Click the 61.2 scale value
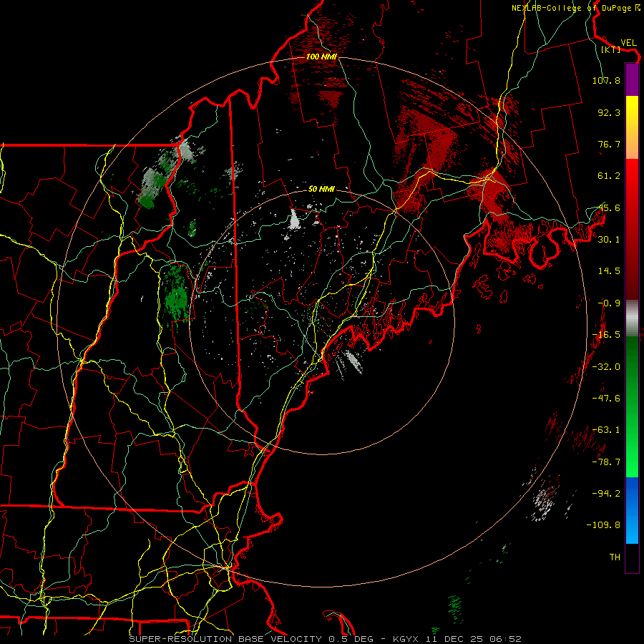Screen dimensions: 644x644 coord(609,176)
